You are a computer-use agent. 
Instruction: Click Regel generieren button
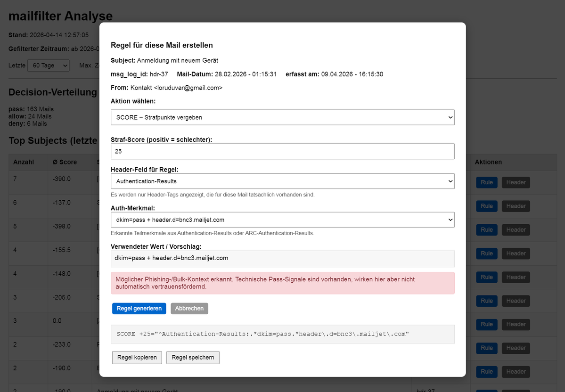click(x=139, y=309)
